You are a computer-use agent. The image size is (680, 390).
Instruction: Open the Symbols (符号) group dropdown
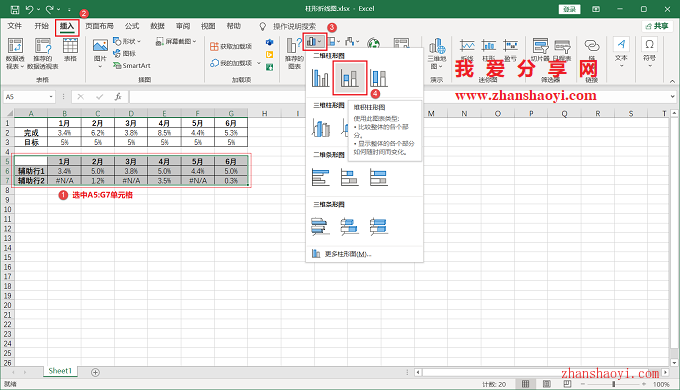click(649, 52)
